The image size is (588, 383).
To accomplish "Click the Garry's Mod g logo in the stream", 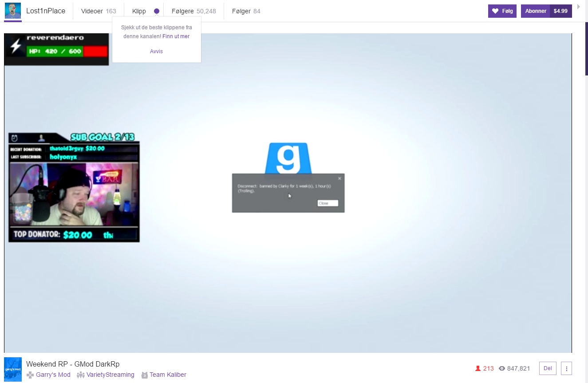I will pos(288,158).
